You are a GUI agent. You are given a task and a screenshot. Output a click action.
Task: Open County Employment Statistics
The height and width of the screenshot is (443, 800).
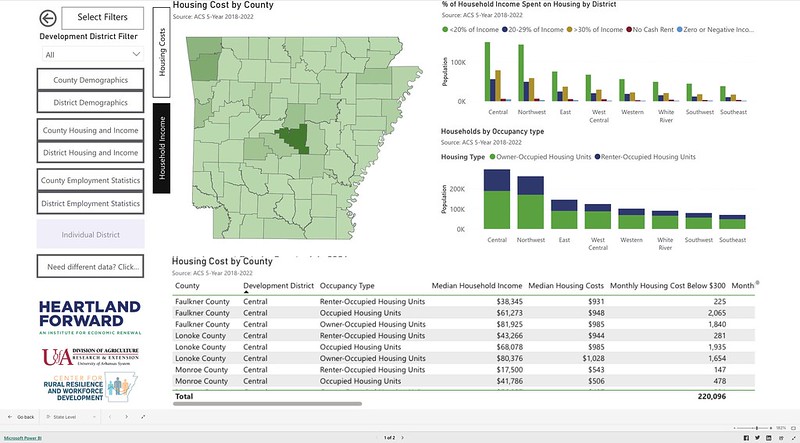90,180
